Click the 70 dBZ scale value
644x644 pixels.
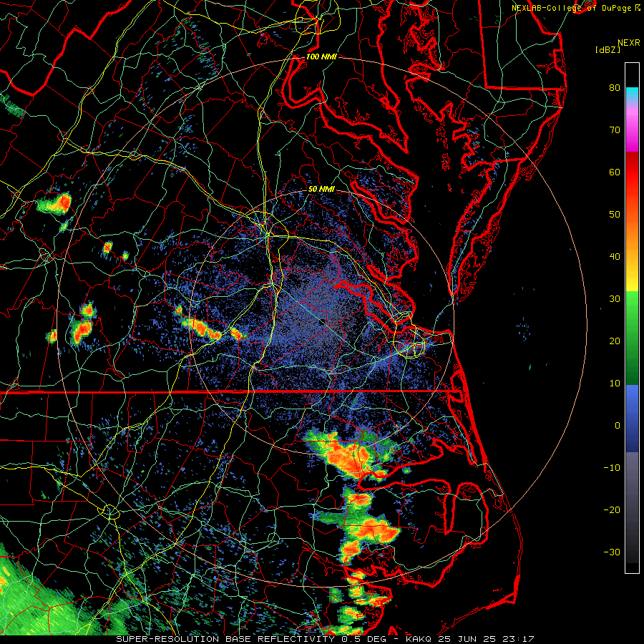point(615,130)
